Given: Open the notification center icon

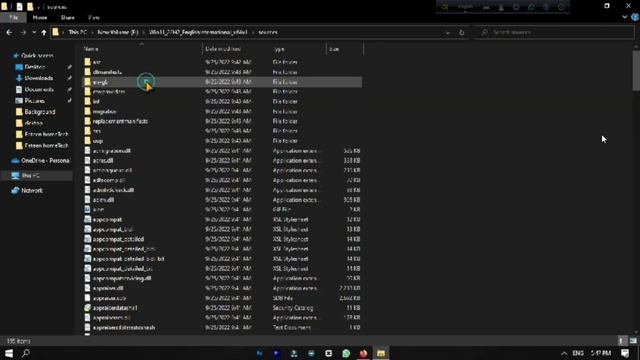Looking at the screenshot, I should 625,353.
